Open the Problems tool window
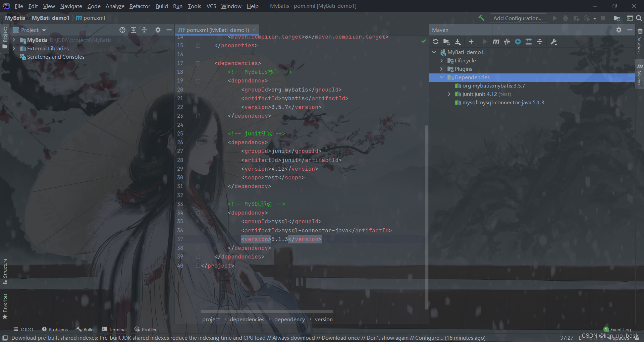This screenshot has height=342, width=644. pos(55,330)
